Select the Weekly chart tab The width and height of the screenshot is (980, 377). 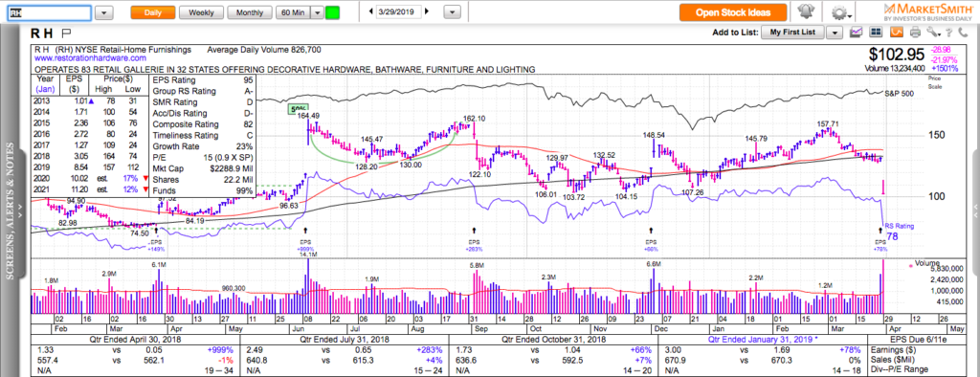pos(201,12)
